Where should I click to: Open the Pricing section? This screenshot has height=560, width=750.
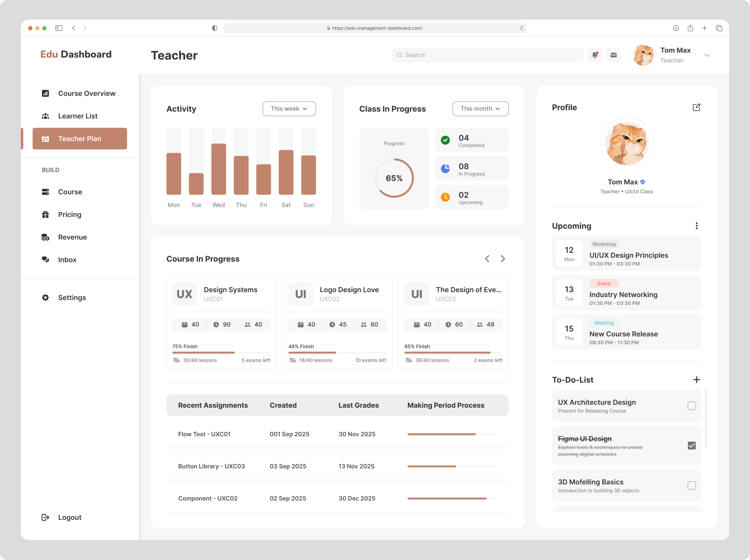(x=70, y=214)
